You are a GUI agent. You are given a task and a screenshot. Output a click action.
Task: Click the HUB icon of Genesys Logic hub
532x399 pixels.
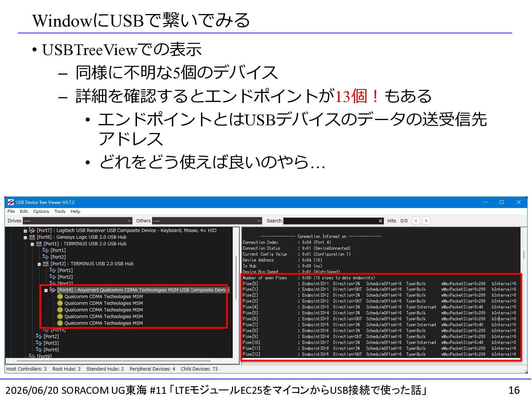coord(32,237)
